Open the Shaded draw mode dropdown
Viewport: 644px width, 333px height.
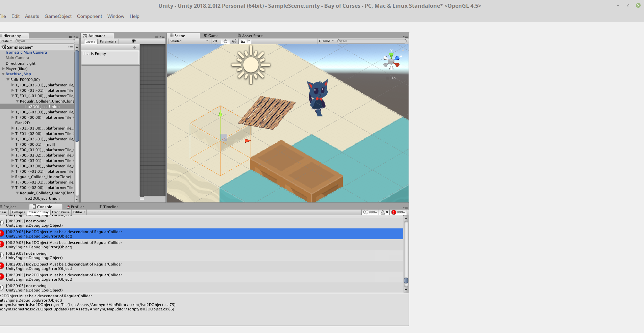(189, 41)
